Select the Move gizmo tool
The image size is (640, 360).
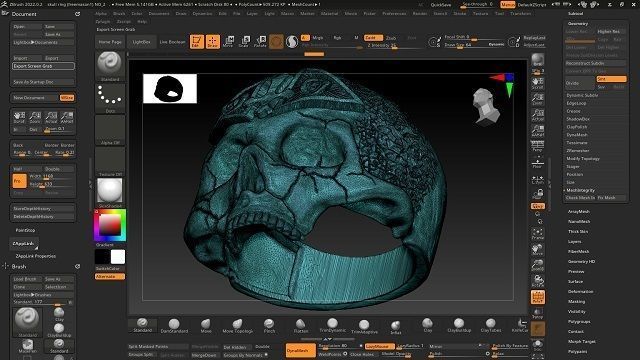pos(229,42)
